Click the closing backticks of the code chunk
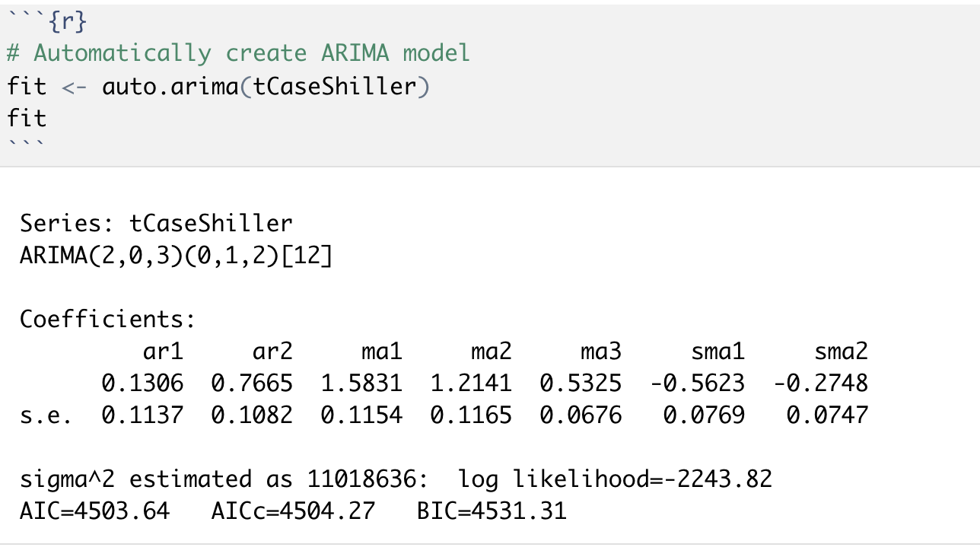Viewport: 980px width, 560px height. pyautogui.click(x=27, y=145)
